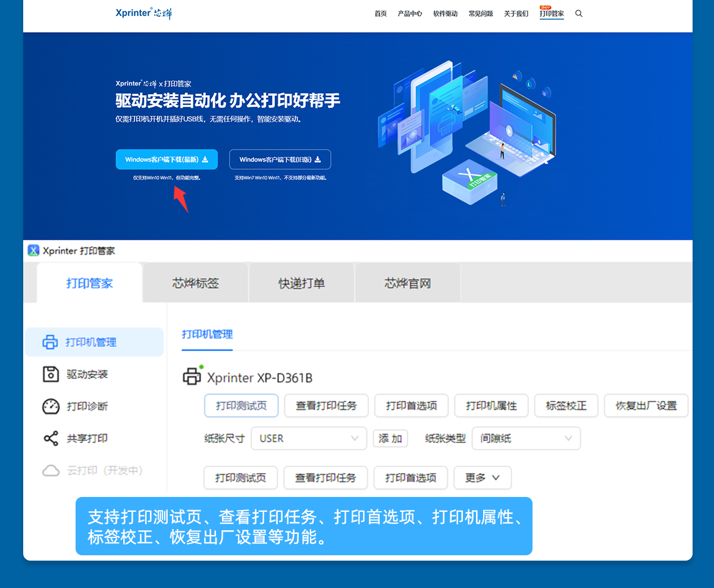The height and width of the screenshot is (588, 714).
Task: Open the website search magnifier icon
Action: click(x=579, y=14)
